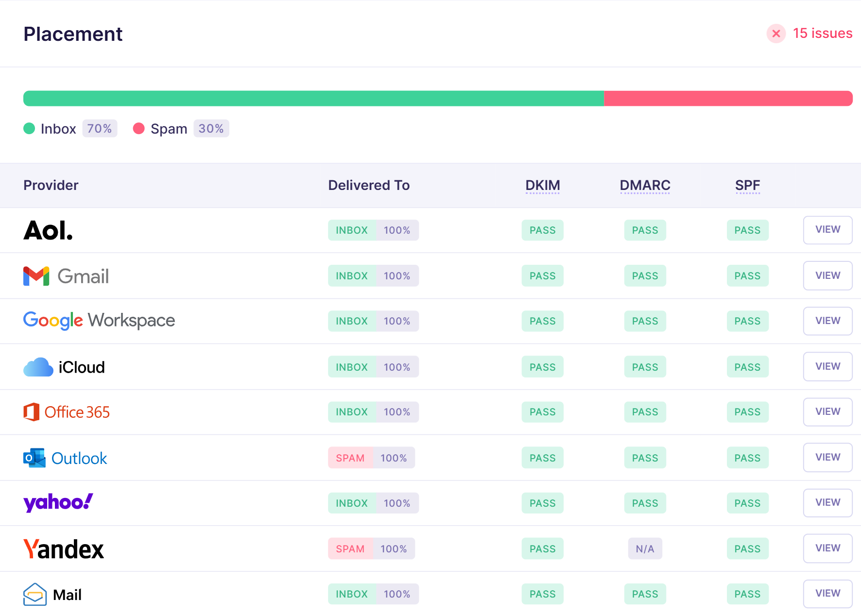Click the Outlook logo

65,458
